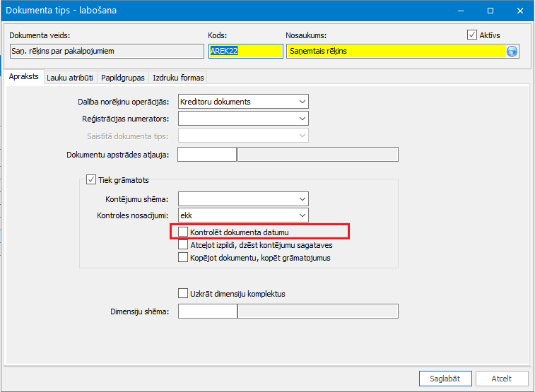The height and width of the screenshot is (392, 535).
Task: Focus the Nosaukums text field
Action: point(394,51)
